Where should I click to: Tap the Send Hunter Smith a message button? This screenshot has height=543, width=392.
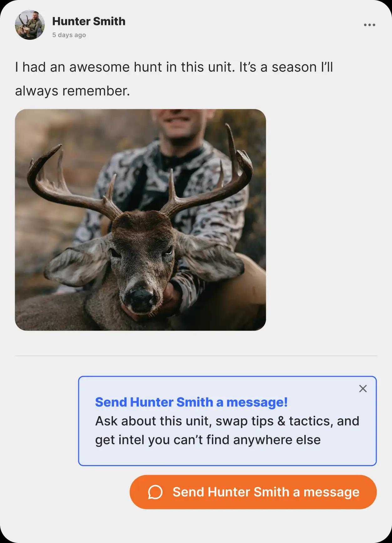[253, 492]
